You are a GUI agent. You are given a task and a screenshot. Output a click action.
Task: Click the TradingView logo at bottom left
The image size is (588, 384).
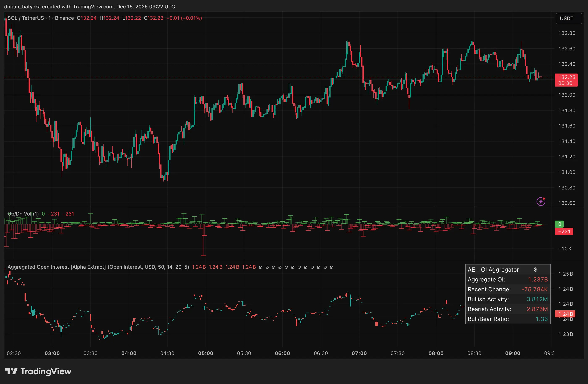(x=38, y=371)
